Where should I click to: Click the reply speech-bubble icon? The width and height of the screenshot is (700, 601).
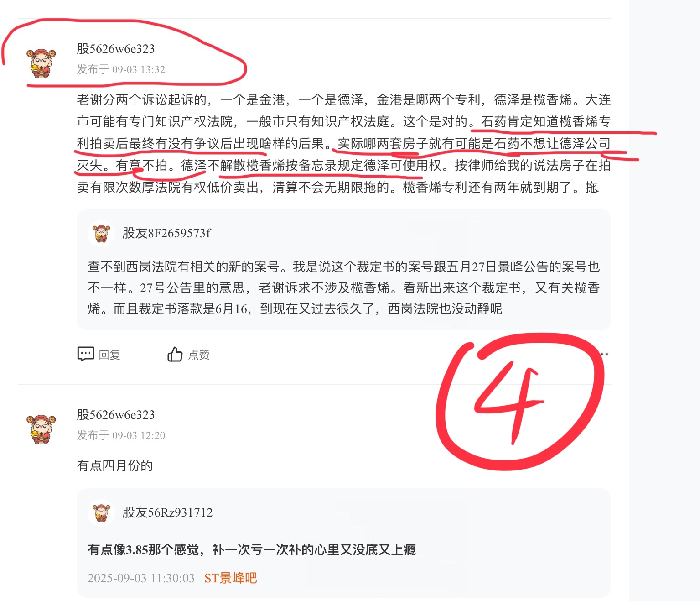[85, 354]
